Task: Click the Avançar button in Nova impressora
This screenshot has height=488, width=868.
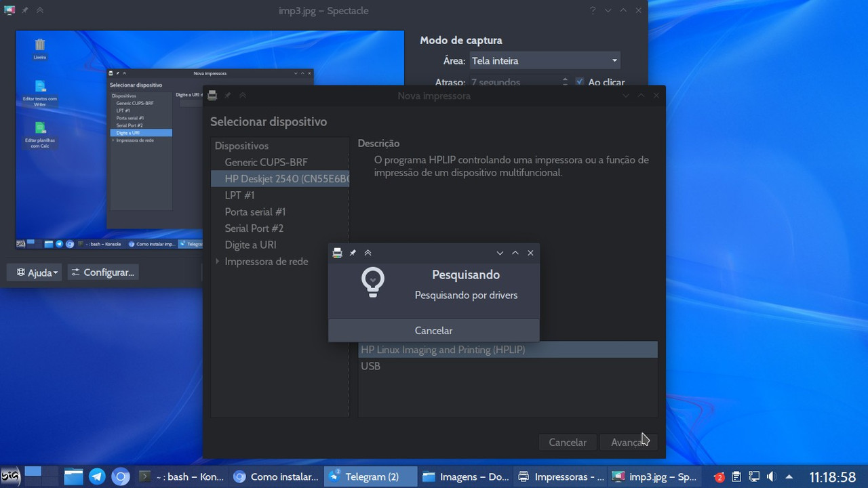Action: click(x=629, y=442)
